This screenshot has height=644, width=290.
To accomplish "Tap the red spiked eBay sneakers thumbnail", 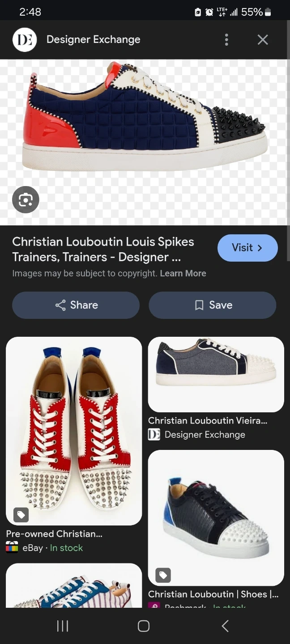I will (74, 431).
